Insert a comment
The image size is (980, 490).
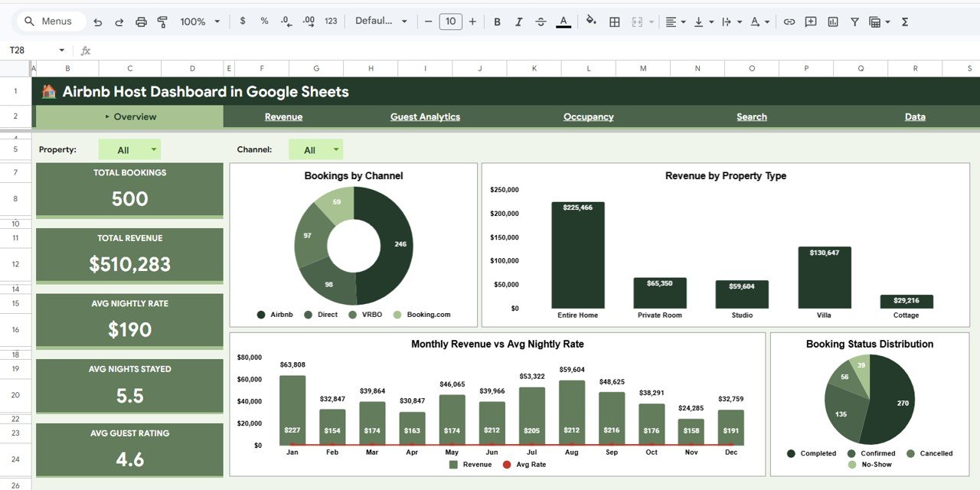click(x=811, y=21)
